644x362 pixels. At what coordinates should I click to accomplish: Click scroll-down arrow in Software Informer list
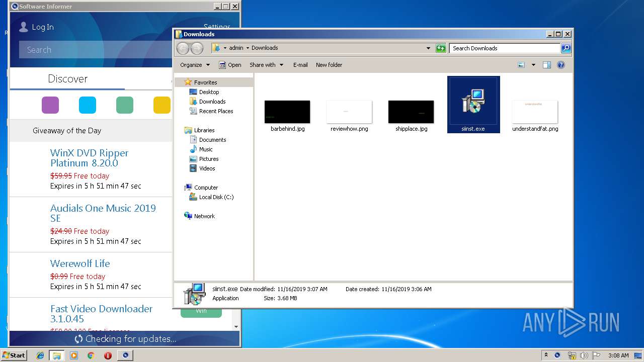(x=236, y=326)
